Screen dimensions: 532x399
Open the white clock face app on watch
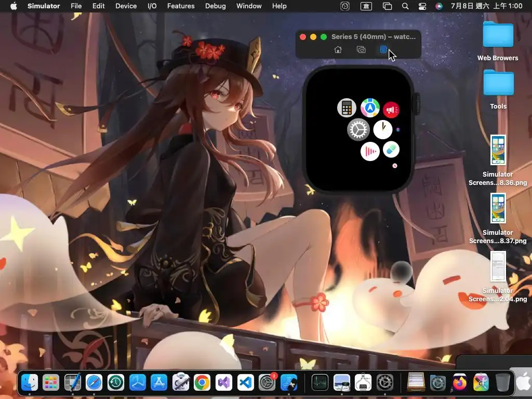[383, 129]
